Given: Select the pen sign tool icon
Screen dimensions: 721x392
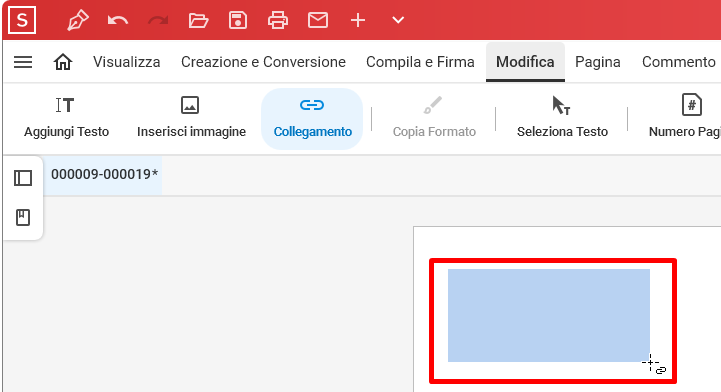Looking at the screenshot, I should [x=78, y=21].
